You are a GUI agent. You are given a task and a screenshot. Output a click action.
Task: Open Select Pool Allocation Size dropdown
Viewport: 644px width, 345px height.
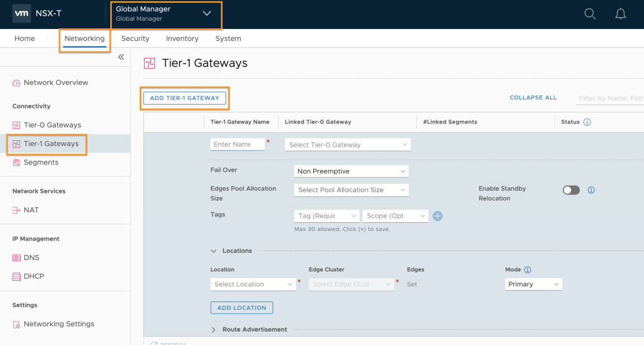click(x=351, y=189)
